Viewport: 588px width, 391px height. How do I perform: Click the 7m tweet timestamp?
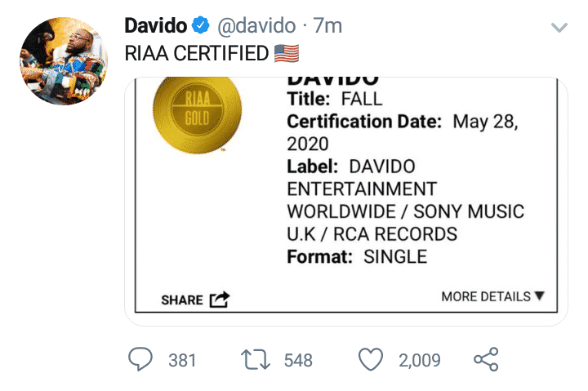click(x=327, y=26)
